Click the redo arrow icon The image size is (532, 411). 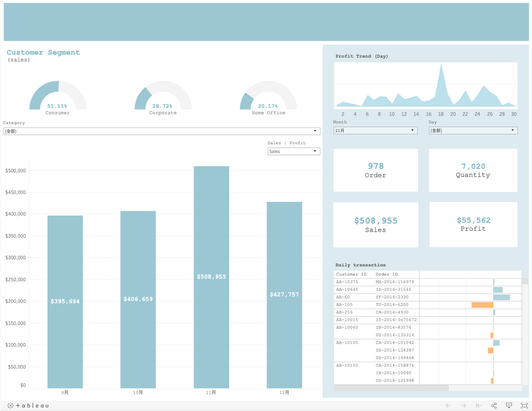(463, 405)
